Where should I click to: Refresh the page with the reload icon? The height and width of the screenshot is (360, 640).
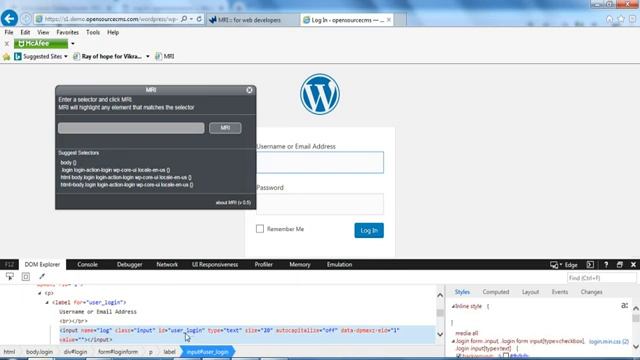(x=199, y=19)
